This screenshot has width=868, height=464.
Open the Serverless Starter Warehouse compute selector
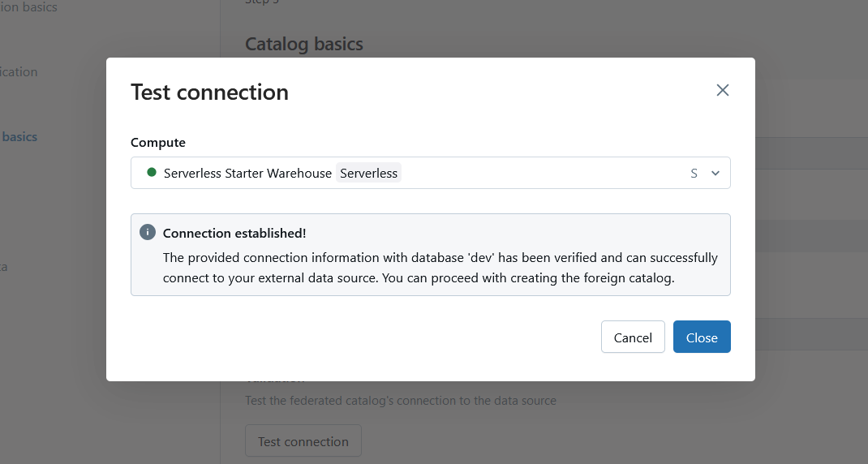(247, 173)
